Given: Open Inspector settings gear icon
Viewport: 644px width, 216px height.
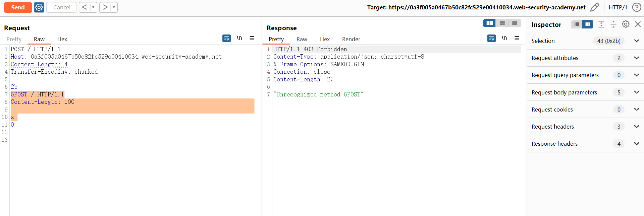Looking at the screenshot, I should (626, 24).
